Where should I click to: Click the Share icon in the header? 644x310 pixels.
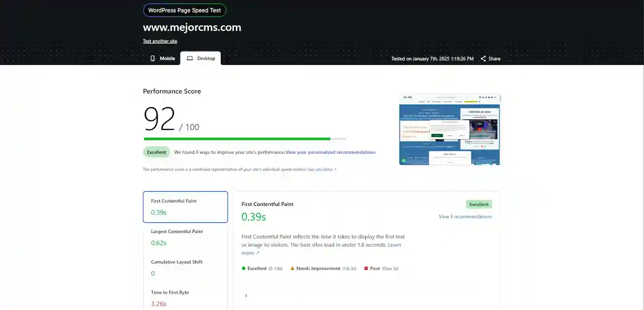[483, 59]
